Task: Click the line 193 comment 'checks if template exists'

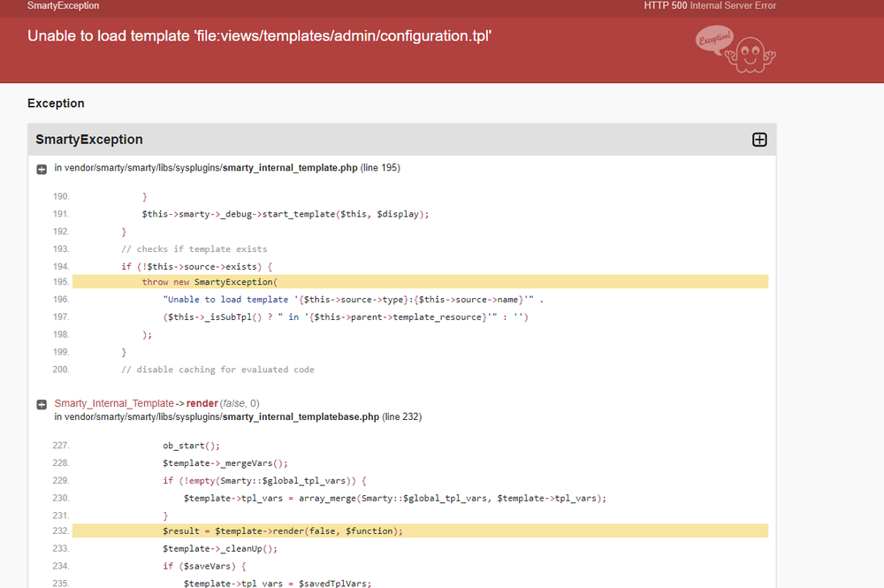Action: coord(194,249)
